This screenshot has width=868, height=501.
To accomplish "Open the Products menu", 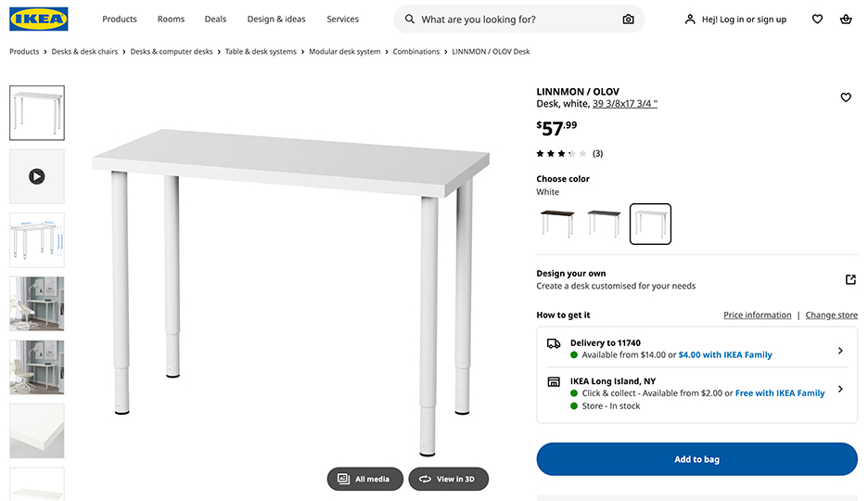I will tap(120, 19).
